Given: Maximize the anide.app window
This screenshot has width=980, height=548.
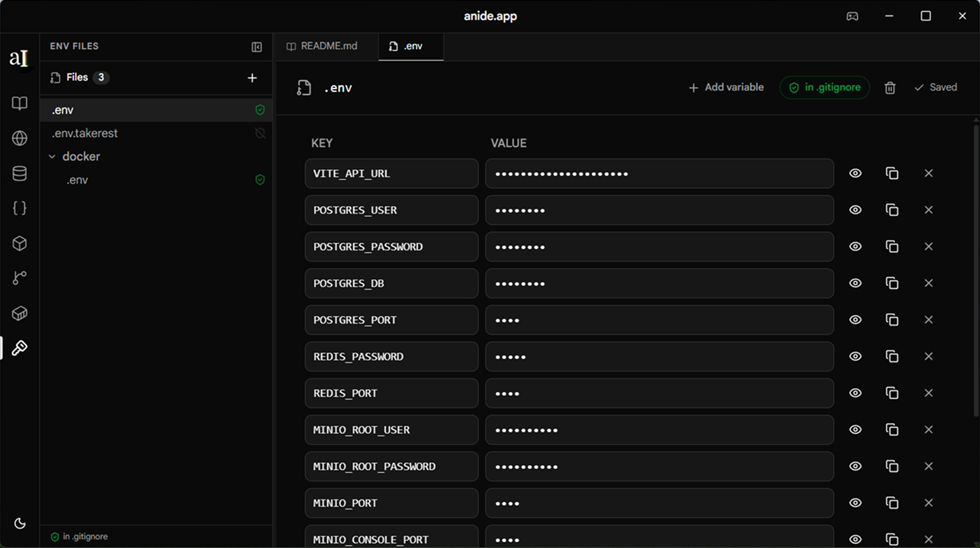Looking at the screenshot, I should tap(925, 16).
